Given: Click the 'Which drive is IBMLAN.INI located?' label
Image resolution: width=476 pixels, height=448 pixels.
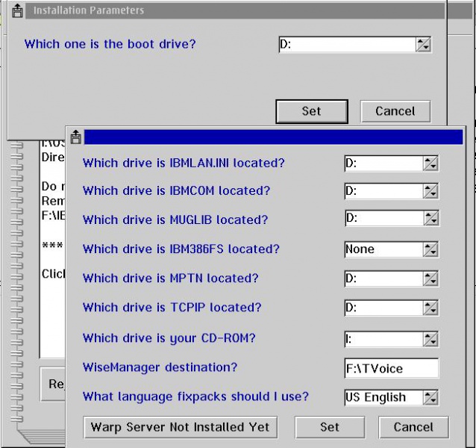Looking at the screenshot, I should (184, 163).
